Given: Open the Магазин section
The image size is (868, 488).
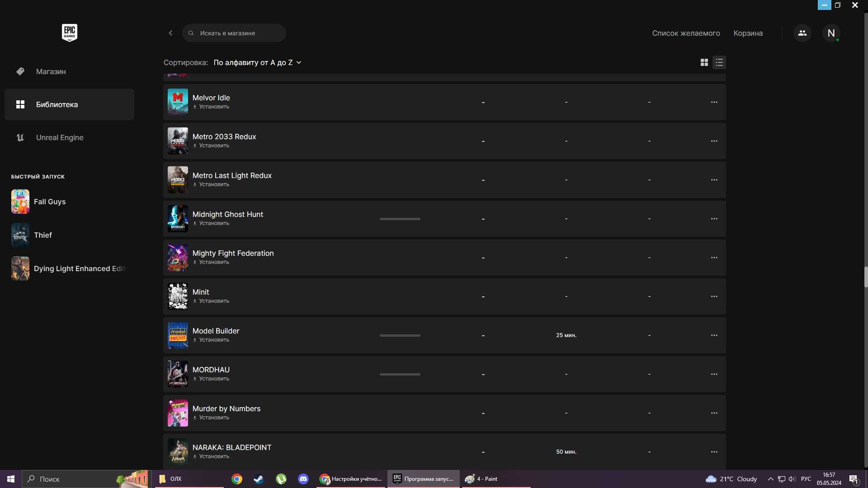Looking at the screenshot, I should pyautogui.click(x=69, y=71).
